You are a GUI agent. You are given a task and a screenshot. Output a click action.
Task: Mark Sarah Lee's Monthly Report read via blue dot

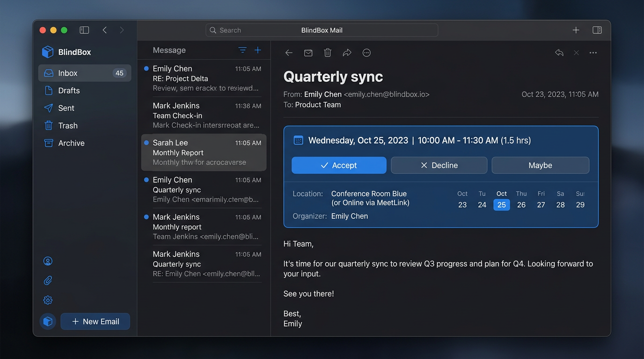(x=146, y=143)
